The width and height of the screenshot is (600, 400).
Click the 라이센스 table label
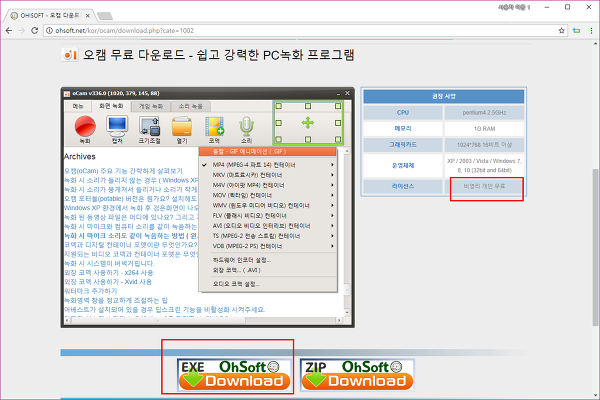pyautogui.click(x=403, y=186)
